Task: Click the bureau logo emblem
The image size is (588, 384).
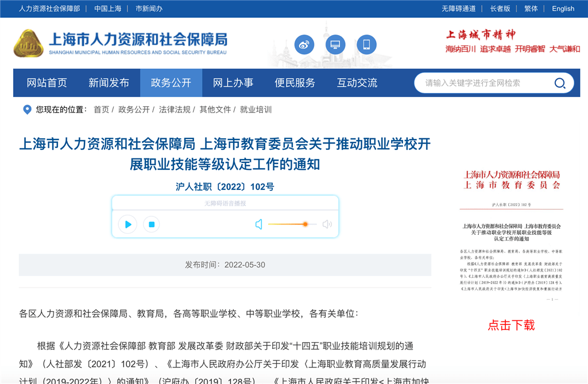Action: click(x=28, y=44)
